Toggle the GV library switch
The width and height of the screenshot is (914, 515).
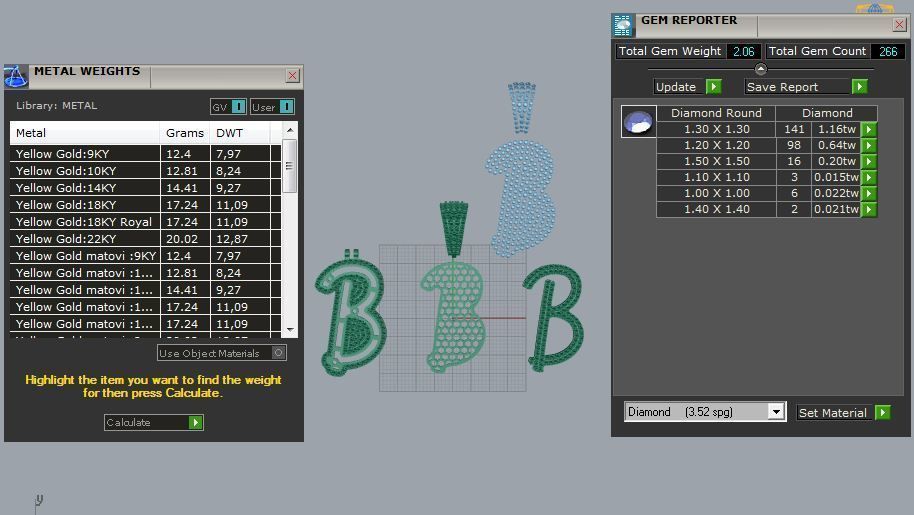pyautogui.click(x=238, y=107)
